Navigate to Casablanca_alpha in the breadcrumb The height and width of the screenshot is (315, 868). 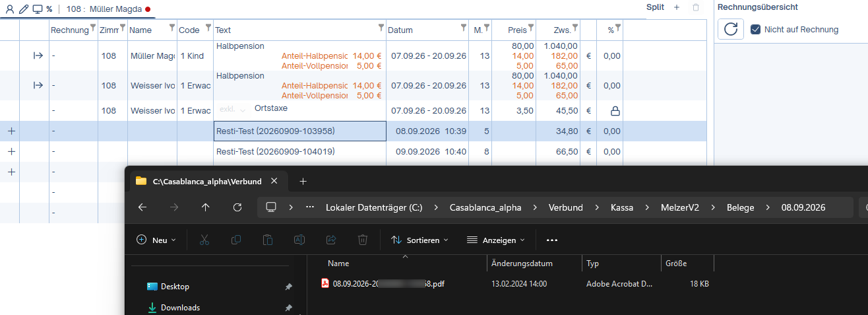coord(485,207)
